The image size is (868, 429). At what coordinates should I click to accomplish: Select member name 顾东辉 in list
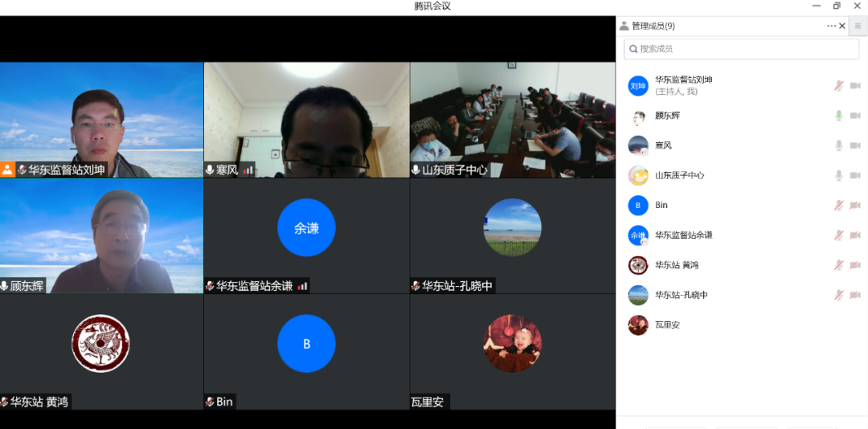(668, 116)
